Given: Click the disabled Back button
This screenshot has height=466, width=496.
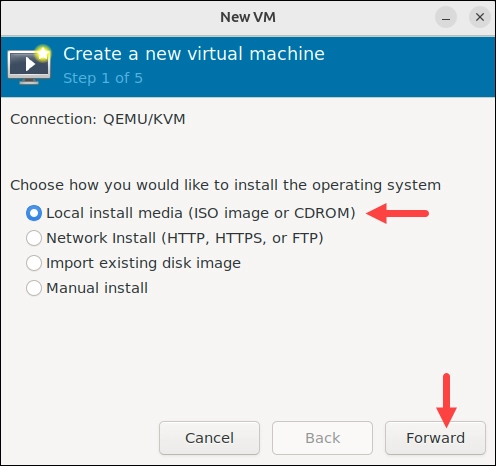Looking at the screenshot, I should (322, 438).
